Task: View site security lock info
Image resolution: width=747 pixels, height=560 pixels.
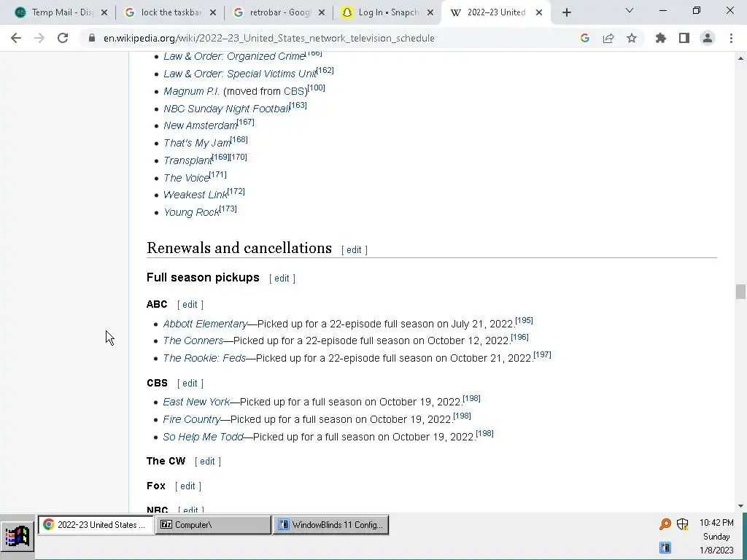Action: tap(92, 38)
